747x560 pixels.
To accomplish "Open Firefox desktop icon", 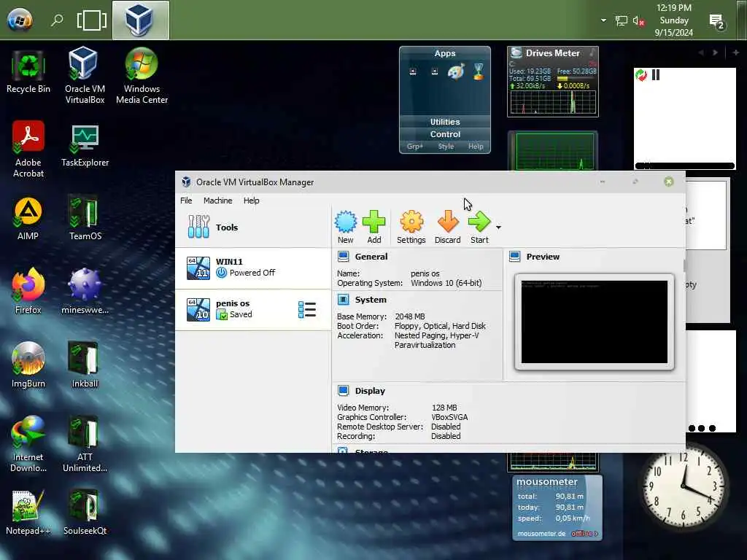I will pyautogui.click(x=28, y=291).
